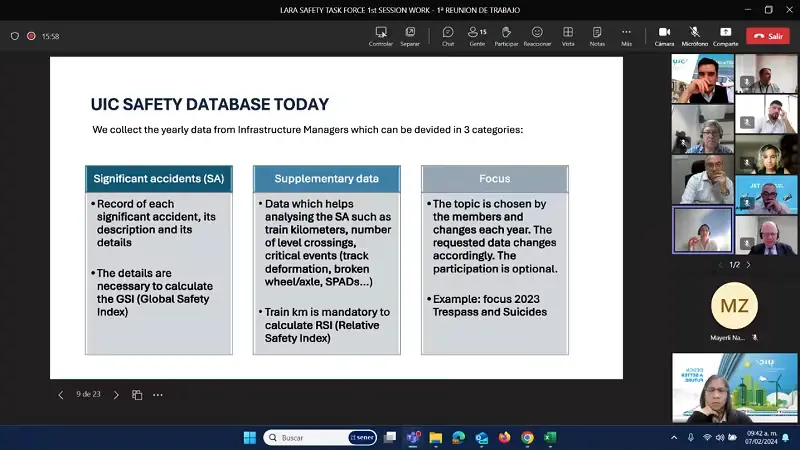Open the Reaccionar emoji reactions
Screen dimensions: 800x450
(537, 36)
